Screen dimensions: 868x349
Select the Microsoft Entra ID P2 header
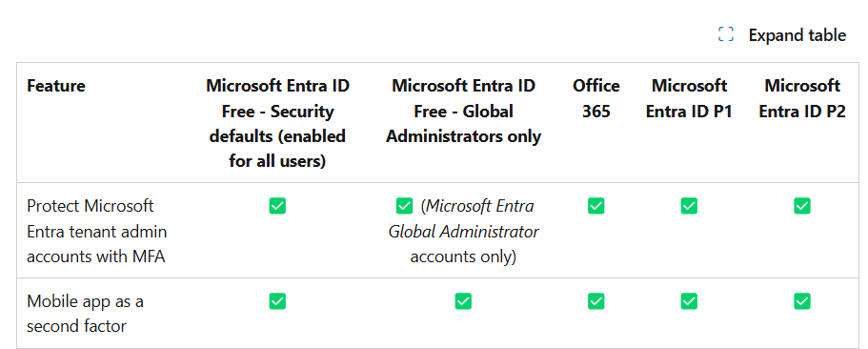click(802, 98)
